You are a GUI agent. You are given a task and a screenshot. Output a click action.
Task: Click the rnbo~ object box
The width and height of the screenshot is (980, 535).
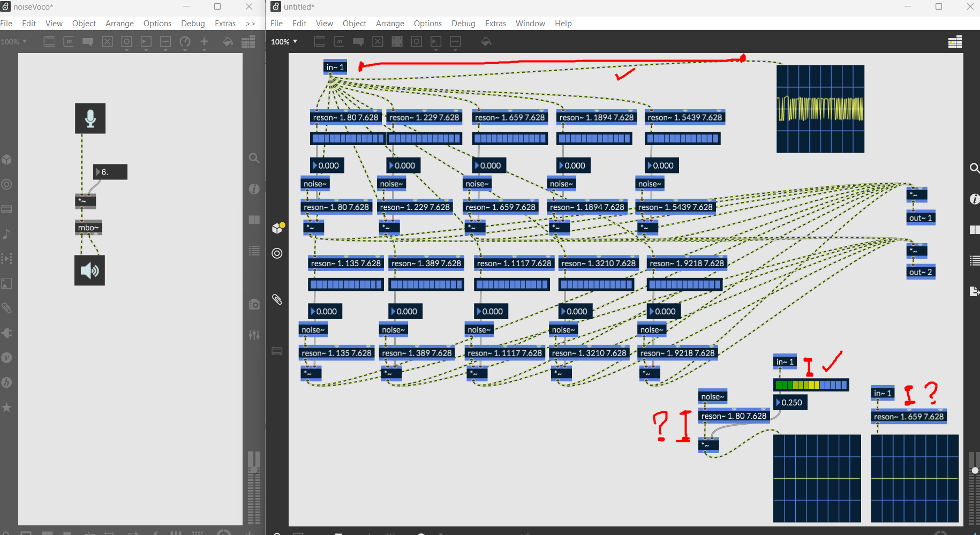(88, 228)
